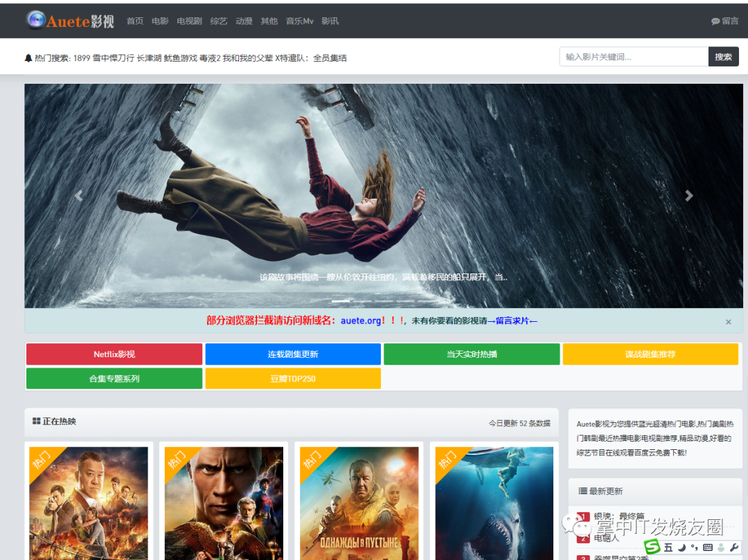
Task: Click the green 当天实时热播 button
Action: coord(472,354)
